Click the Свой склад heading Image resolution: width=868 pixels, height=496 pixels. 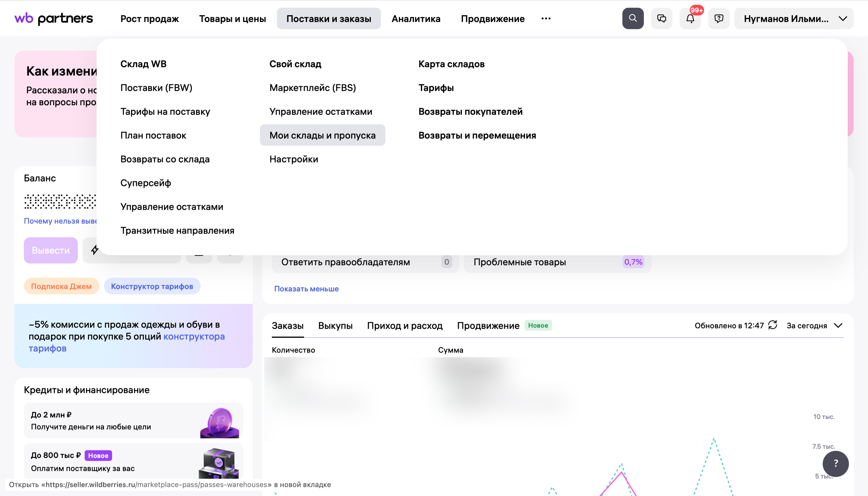[295, 64]
